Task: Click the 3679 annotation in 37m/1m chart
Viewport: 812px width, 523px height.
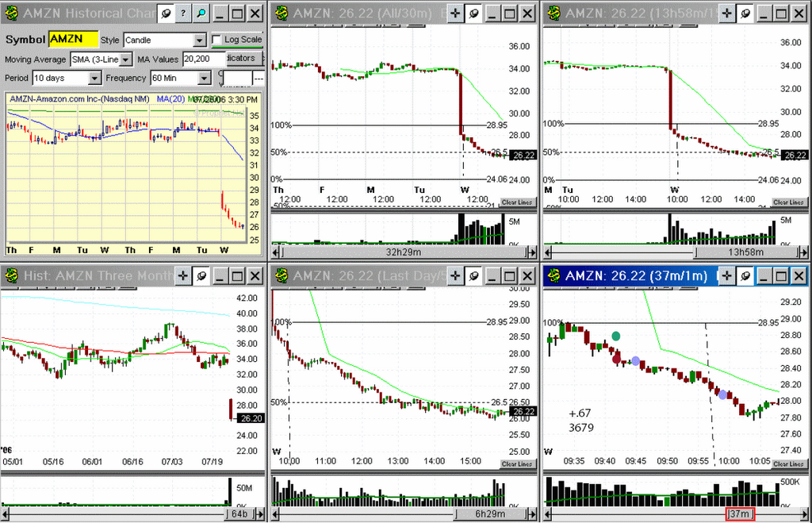Action: point(581,428)
